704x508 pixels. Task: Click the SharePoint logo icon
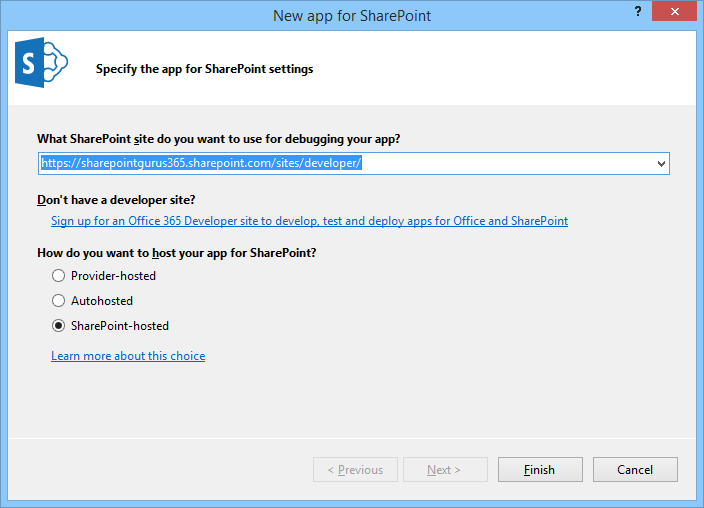pyautogui.click(x=40, y=66)
